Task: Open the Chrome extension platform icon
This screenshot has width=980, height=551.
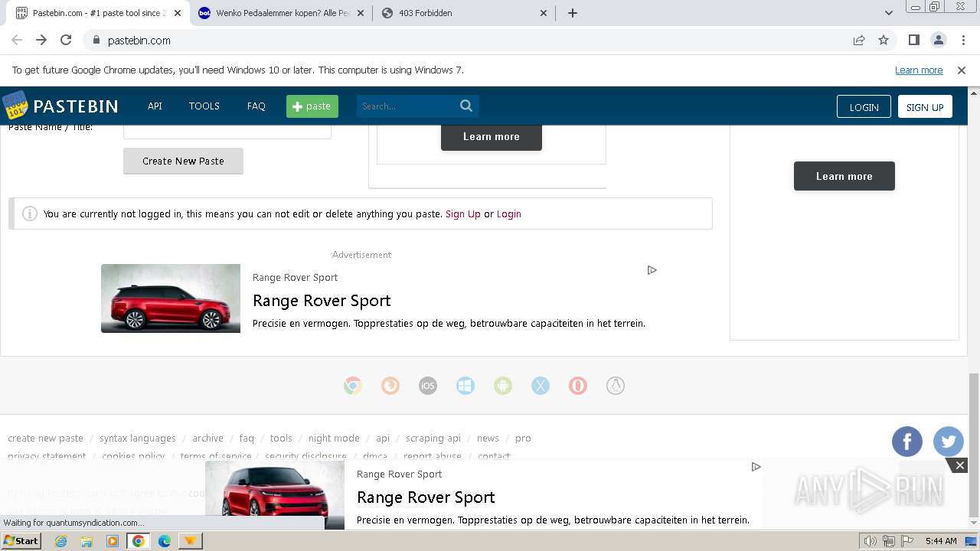Action: pyautogui.click(x=353, y=386)
